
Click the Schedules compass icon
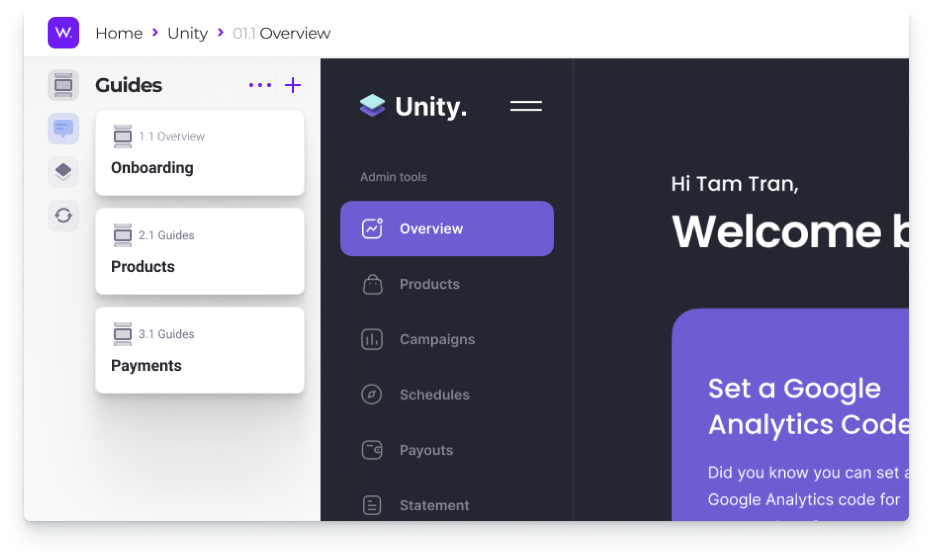(x=372, y=394)
